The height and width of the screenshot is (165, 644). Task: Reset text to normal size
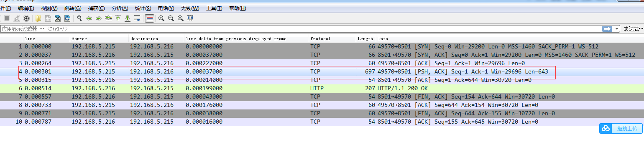tap(181, 18)
